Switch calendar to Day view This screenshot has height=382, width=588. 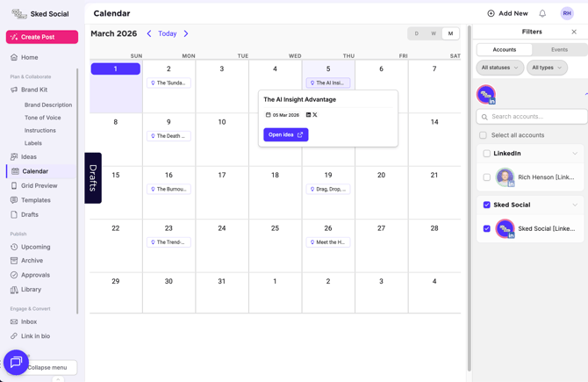[416, 33]
